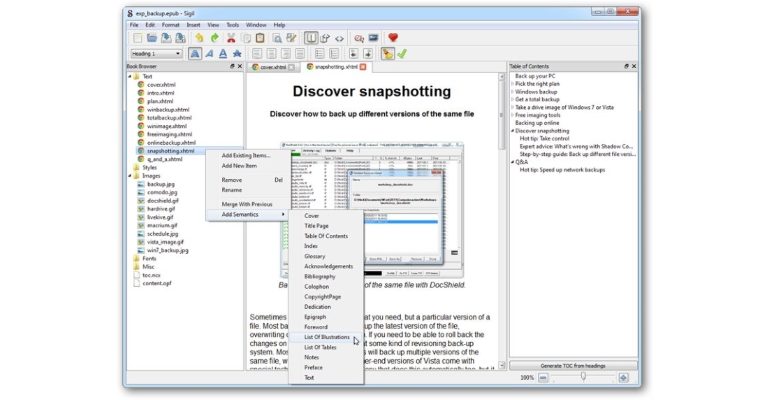
Task: Choose Merge With Previous in context menu
Action: pos(248,204)
